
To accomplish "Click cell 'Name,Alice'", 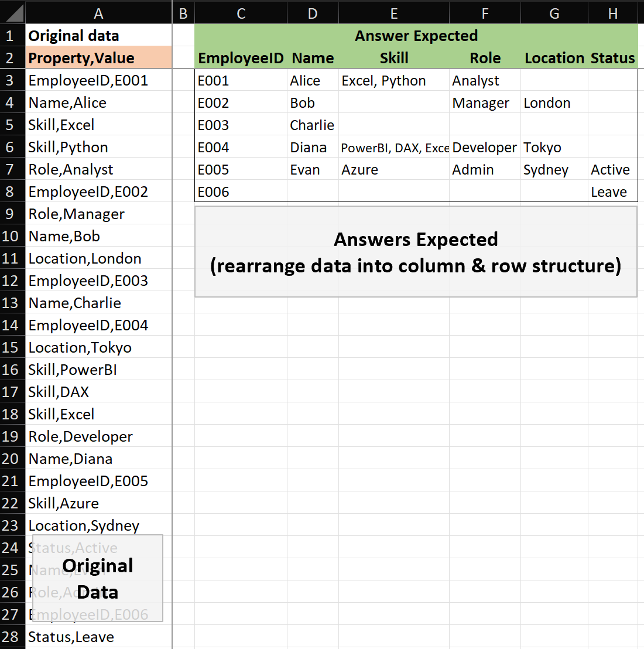I will pos(98,103).
